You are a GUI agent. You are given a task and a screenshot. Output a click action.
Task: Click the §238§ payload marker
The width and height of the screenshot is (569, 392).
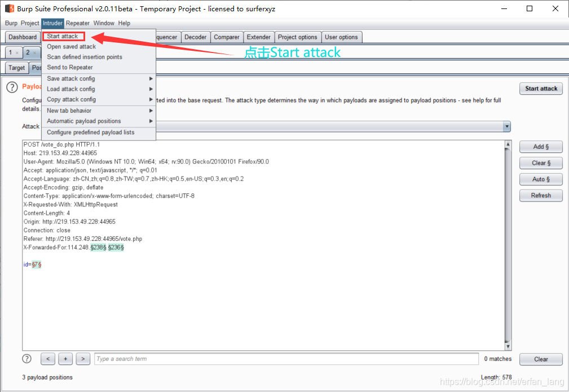coord(98,248)
